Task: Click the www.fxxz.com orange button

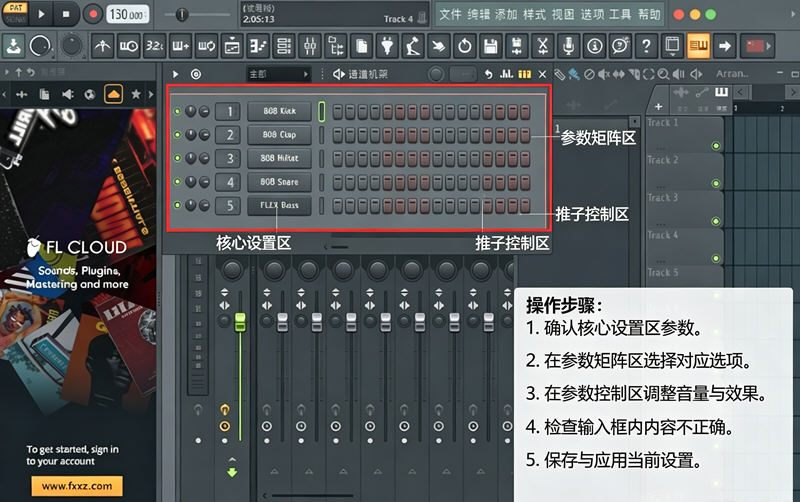Action: pyautogui.click(x=77, y=486)
